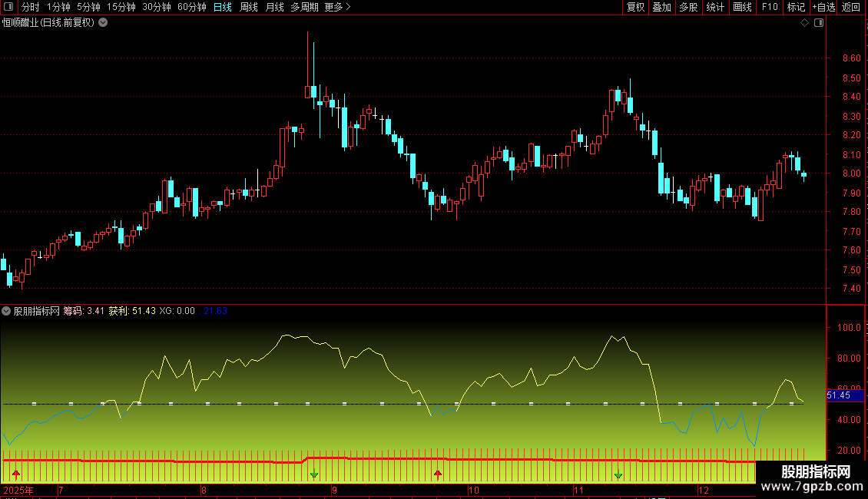Click the green down-arrow near month 9
The image size is (868, 499).
[x=314, y=474]
